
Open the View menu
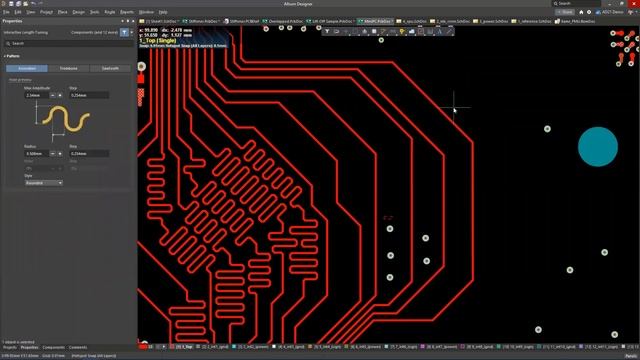click(31, 12)
